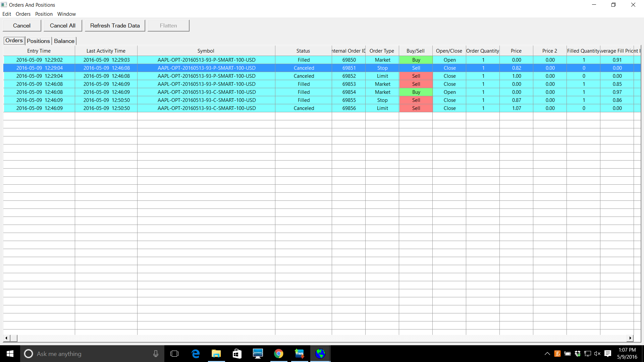
Task: Click the Symbol column header
Action: 206,51
